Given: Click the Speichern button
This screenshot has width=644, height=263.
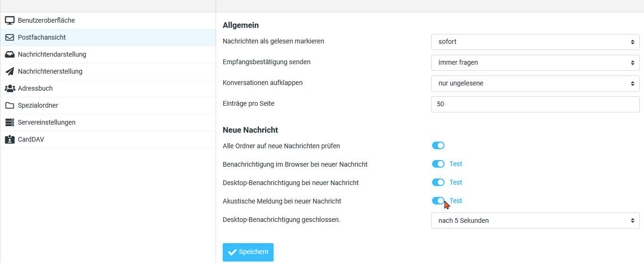Looking at the screenshot, I should point(248,252).
